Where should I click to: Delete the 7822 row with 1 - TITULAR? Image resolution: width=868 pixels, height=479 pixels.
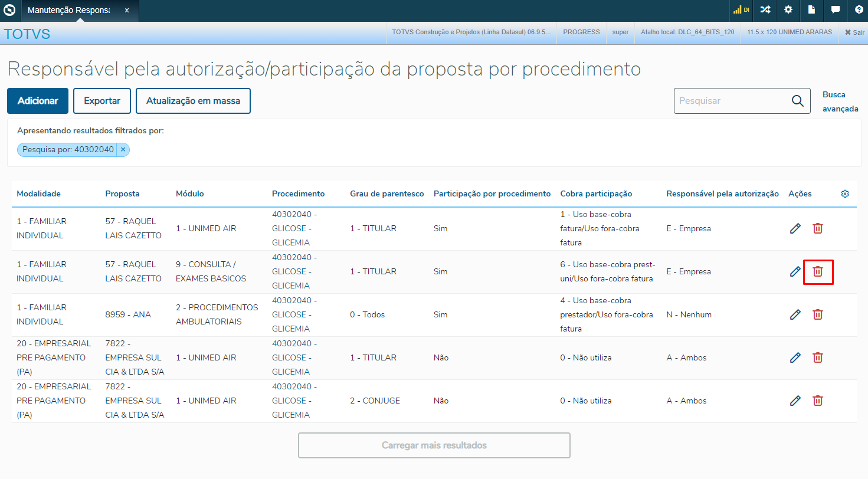pyautogui.click(x=818, y=357)
